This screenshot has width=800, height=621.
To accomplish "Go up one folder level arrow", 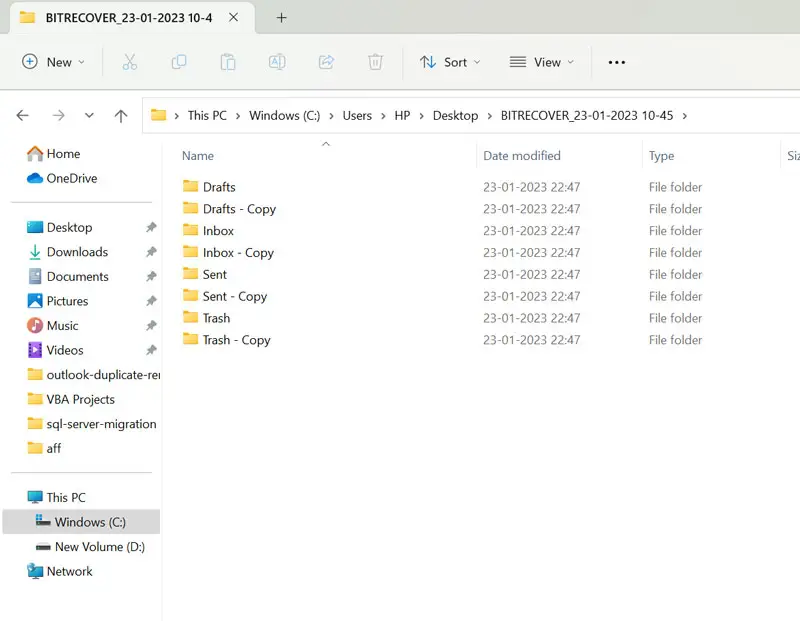I will point(121,116).
